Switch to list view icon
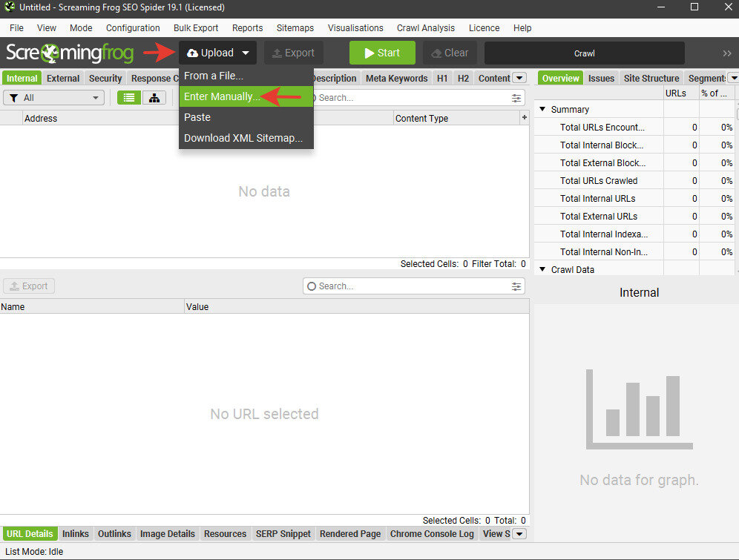 point(128,97)
